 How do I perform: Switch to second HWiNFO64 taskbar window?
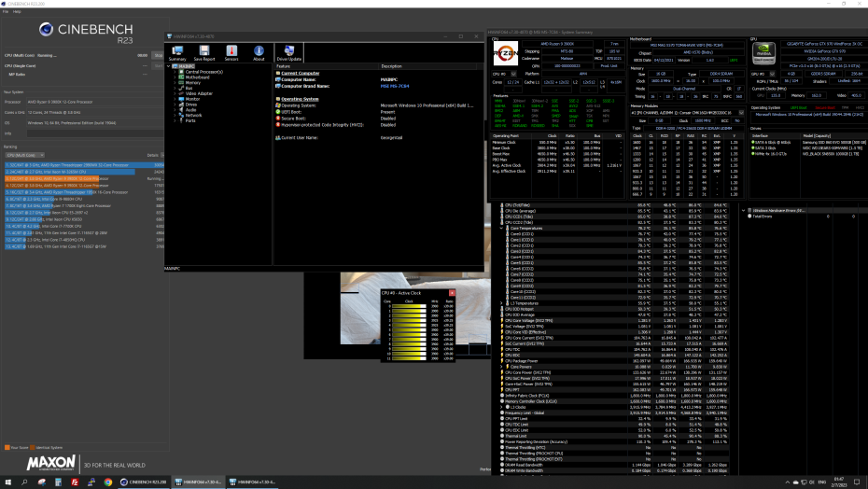click(x=252, y=482)
